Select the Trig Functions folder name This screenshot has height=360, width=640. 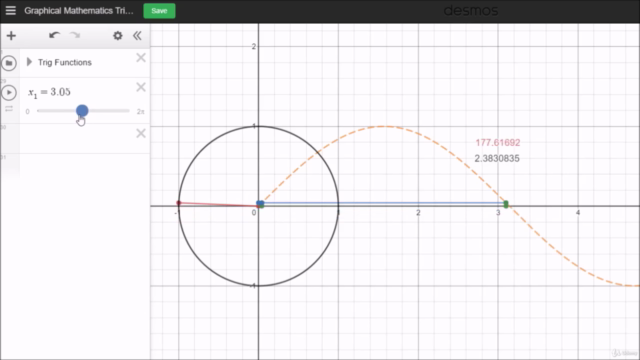click(65, 62)
